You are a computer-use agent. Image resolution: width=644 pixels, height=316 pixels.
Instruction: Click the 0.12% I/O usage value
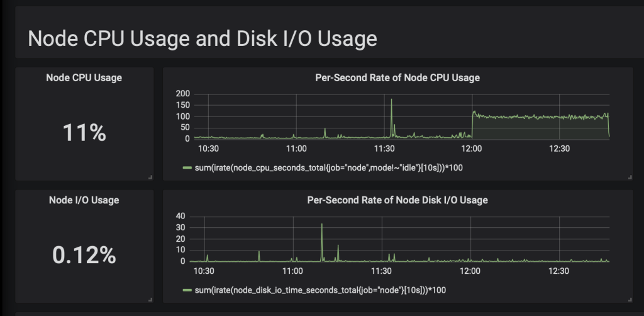coord(84,255)
